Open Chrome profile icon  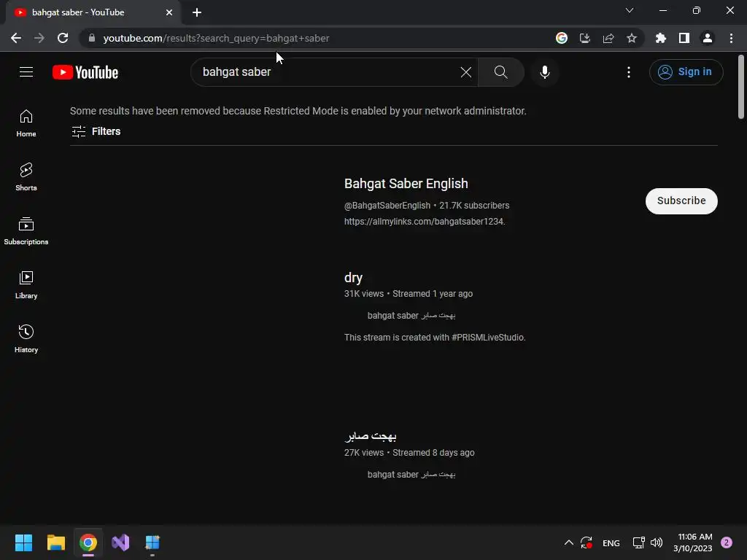pos(708,38)
